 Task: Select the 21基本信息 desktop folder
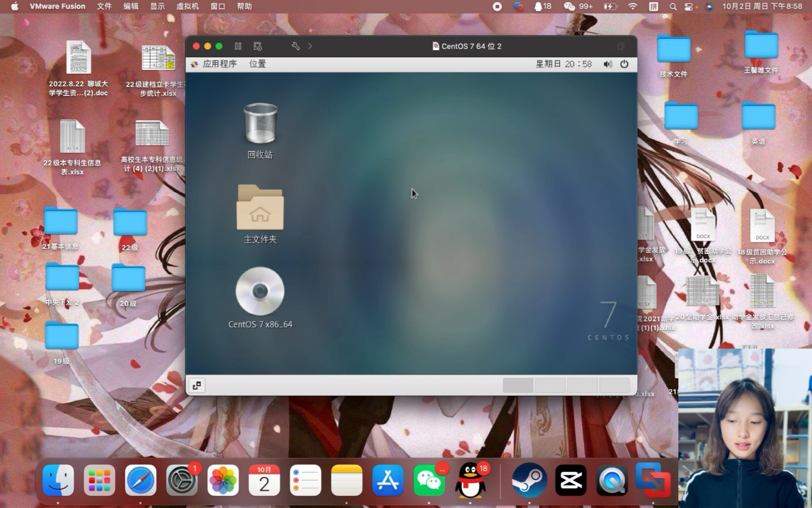pos(61,228)
